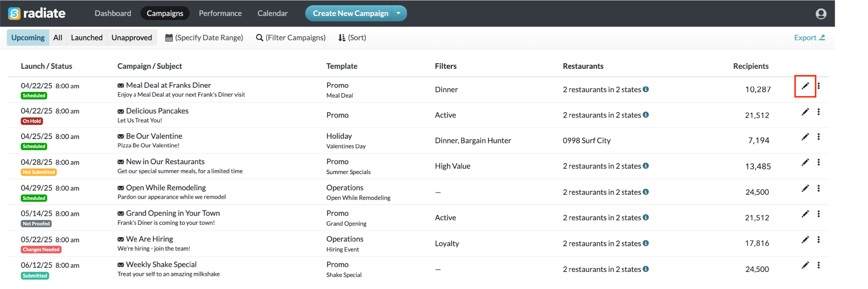This screenshot has width=868, height=289.
Task: Click envelope icon beside Weekly Shake Special
Action: coord(121,265)
